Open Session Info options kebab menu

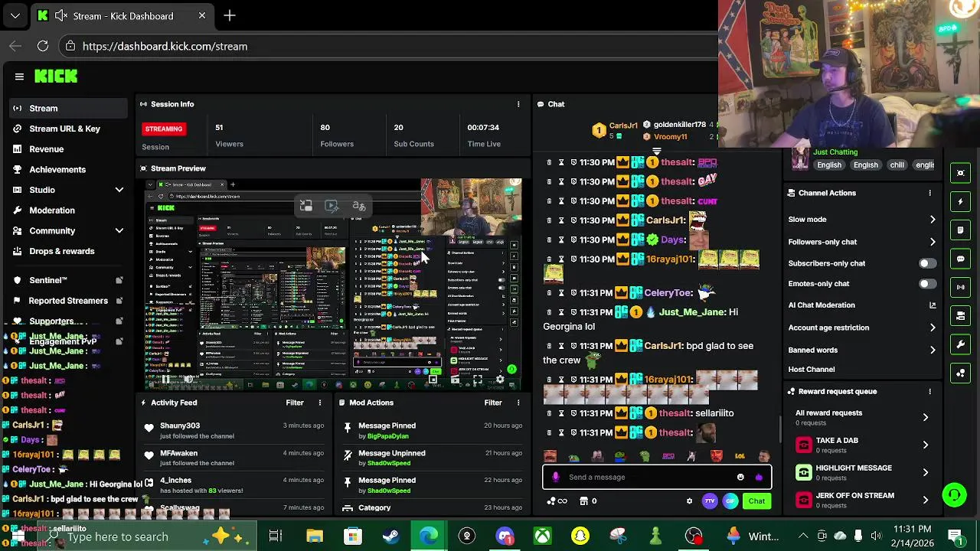click(518, 104)
